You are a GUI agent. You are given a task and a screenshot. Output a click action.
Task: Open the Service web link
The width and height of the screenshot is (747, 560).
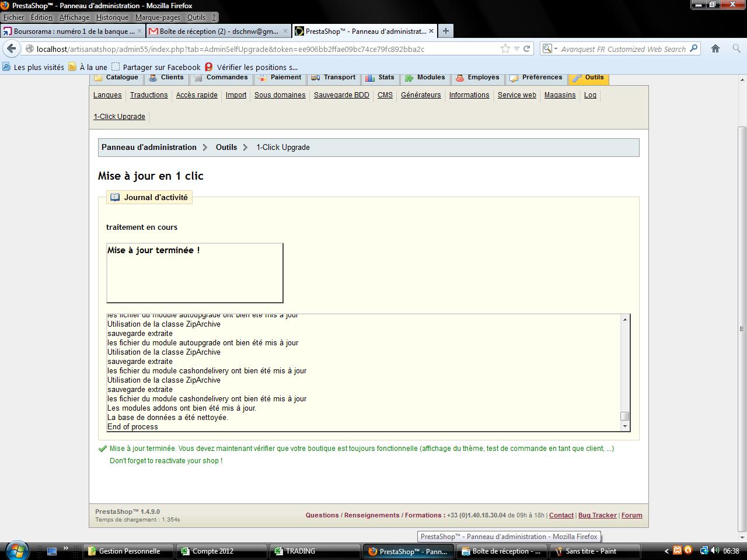click(517, 95)
